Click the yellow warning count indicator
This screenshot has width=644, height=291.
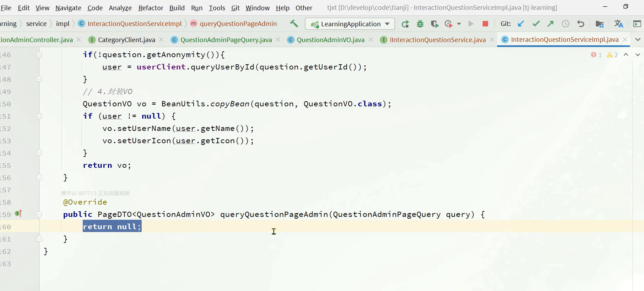(612, 55)
